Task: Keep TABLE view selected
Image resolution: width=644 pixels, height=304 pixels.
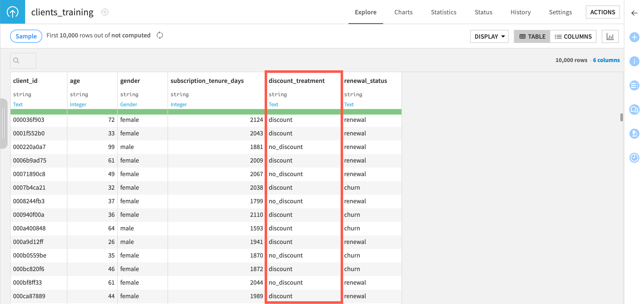Action: point(532,36)
